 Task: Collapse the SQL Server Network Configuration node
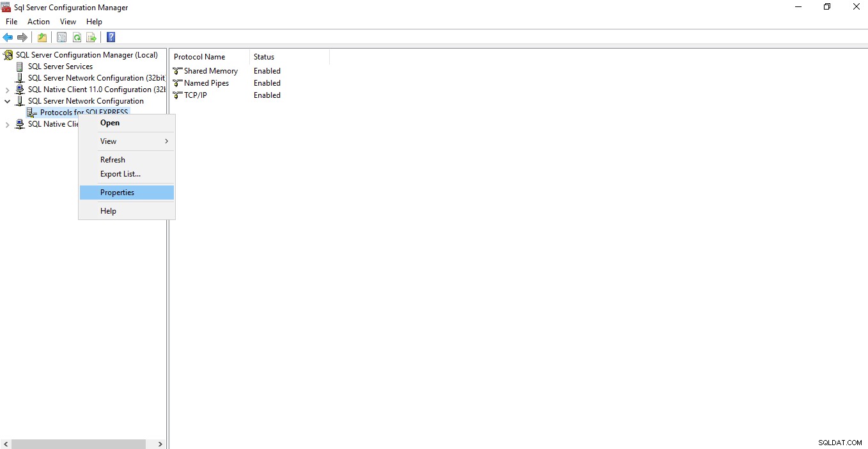8,101
